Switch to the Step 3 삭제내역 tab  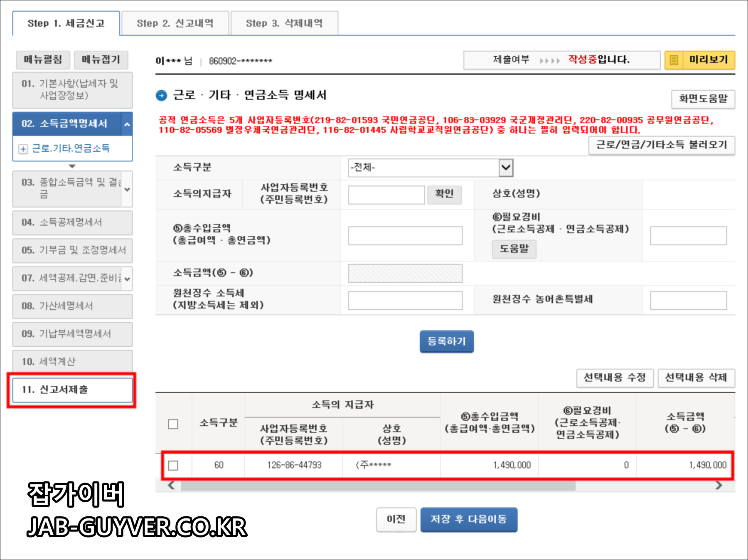(x=284, y=23)
